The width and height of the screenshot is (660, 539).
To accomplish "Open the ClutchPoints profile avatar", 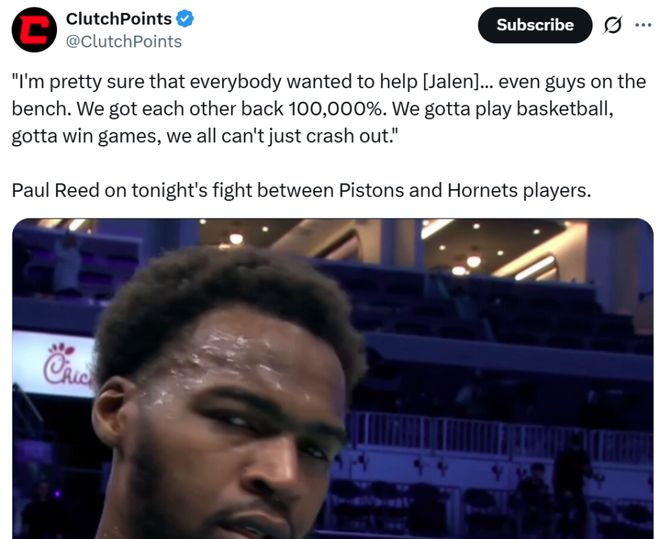I will (34, 30).
